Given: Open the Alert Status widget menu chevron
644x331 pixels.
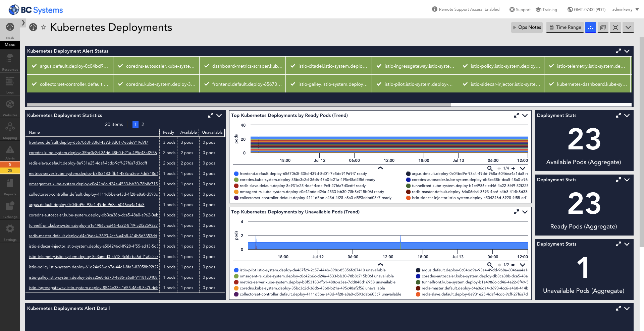Looking at the screenshot, I should coord(627,51).
